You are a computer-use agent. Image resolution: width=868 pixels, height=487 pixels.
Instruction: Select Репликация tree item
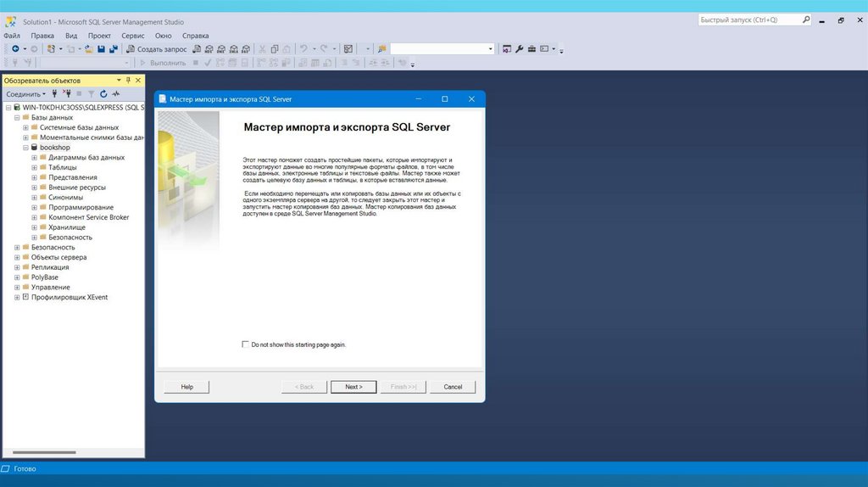(x=50, y=267)
